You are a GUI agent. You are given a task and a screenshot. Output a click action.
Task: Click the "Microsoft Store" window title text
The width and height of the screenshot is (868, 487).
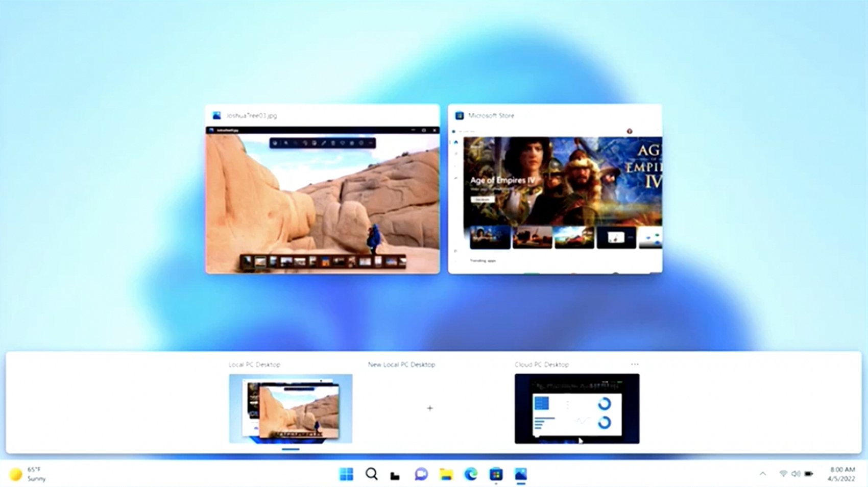point(491,115)
